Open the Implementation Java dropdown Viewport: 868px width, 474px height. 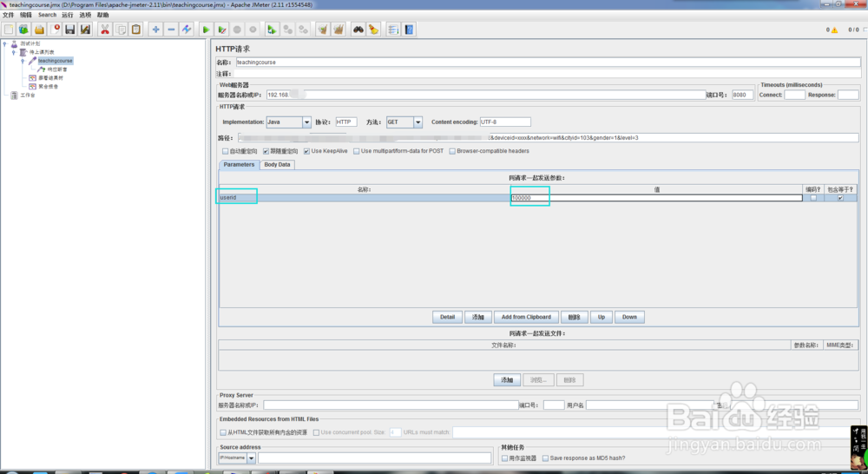[x=306, y=122]
